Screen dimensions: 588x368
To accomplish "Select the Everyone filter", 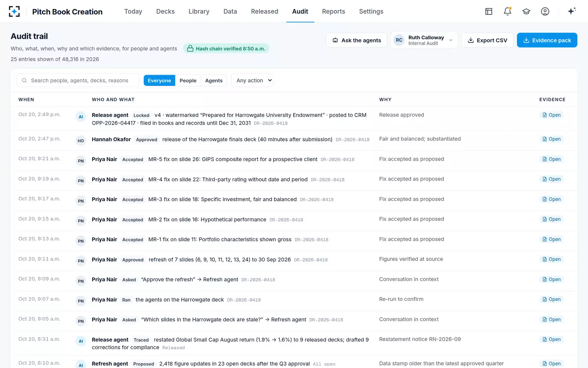I will coord(159,81).
